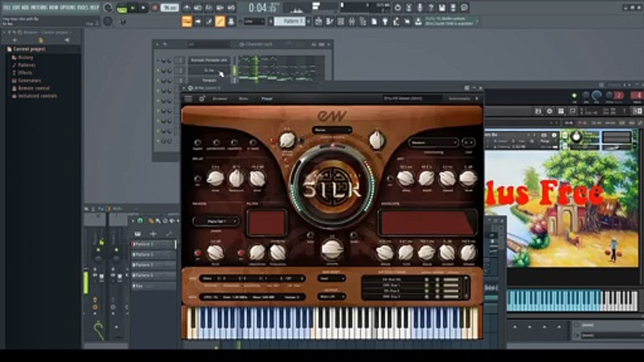Viewport: 644px width, 362px height.
Task: Switch to the Browser tab in SILK plugin
Action: click(220, 99)
